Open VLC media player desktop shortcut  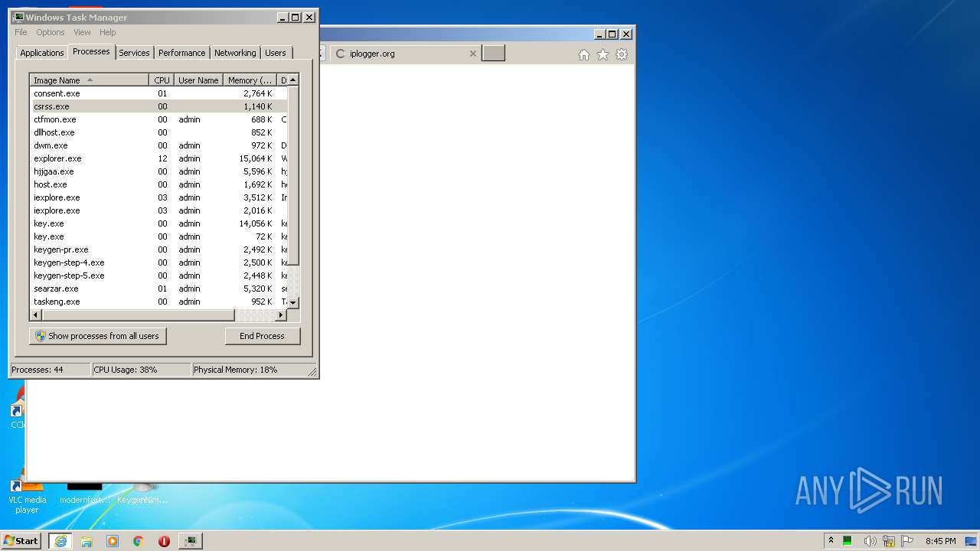[x=27, y=496]
